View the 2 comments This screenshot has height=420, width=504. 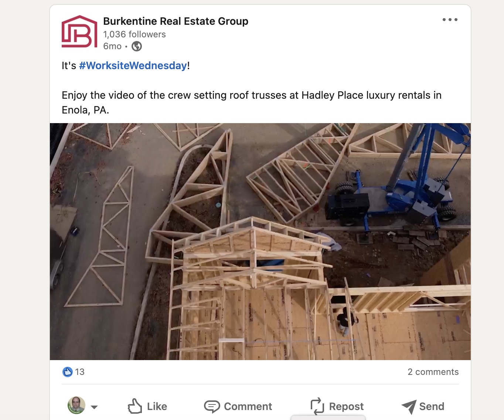(x=433, y=372)
